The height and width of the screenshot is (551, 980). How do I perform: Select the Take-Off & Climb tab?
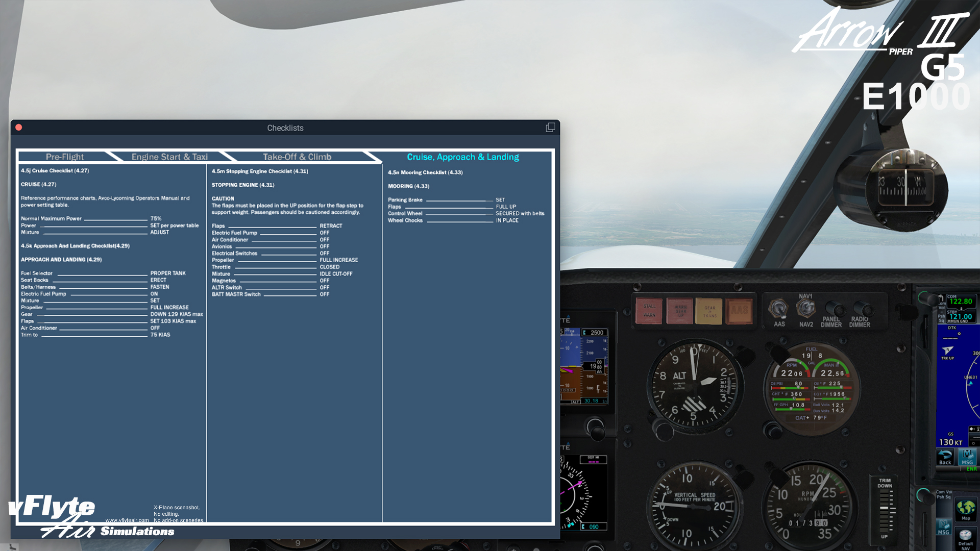pos(297,157)
